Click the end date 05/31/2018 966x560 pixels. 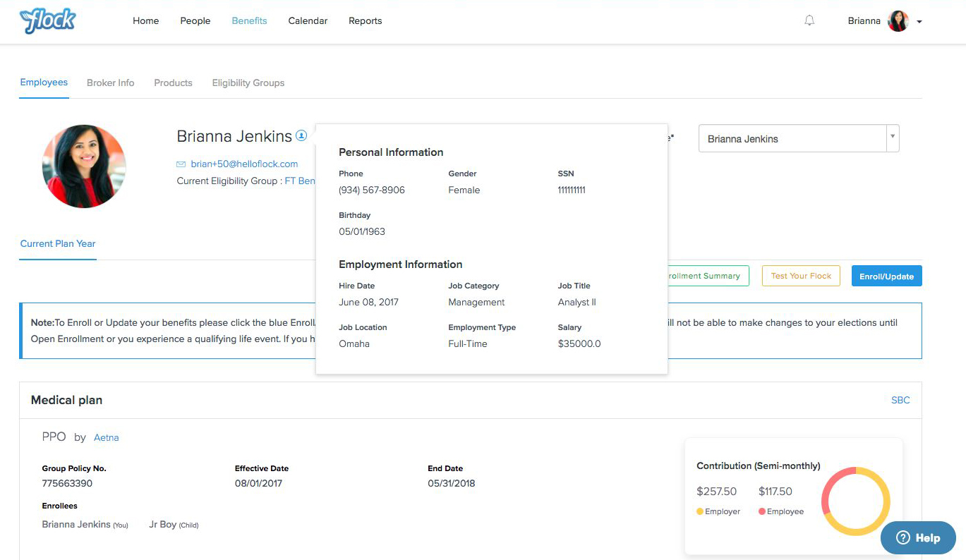pos(452,484)
